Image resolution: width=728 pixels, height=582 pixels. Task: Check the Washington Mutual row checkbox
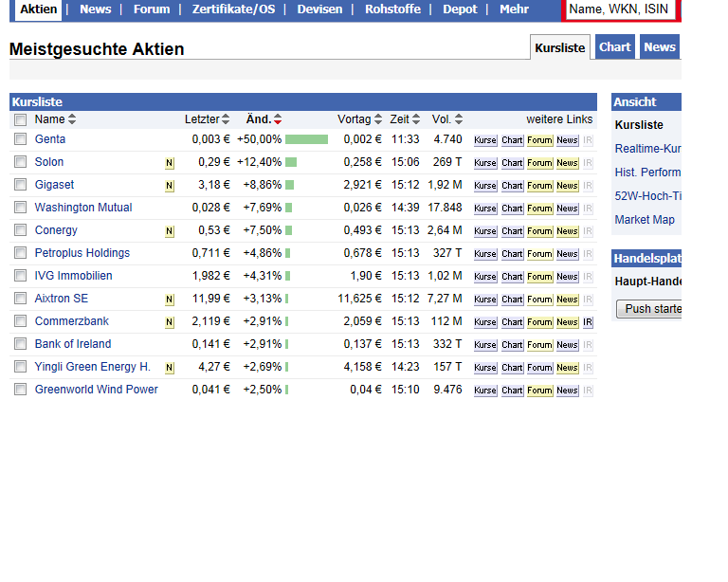(21, 208)
